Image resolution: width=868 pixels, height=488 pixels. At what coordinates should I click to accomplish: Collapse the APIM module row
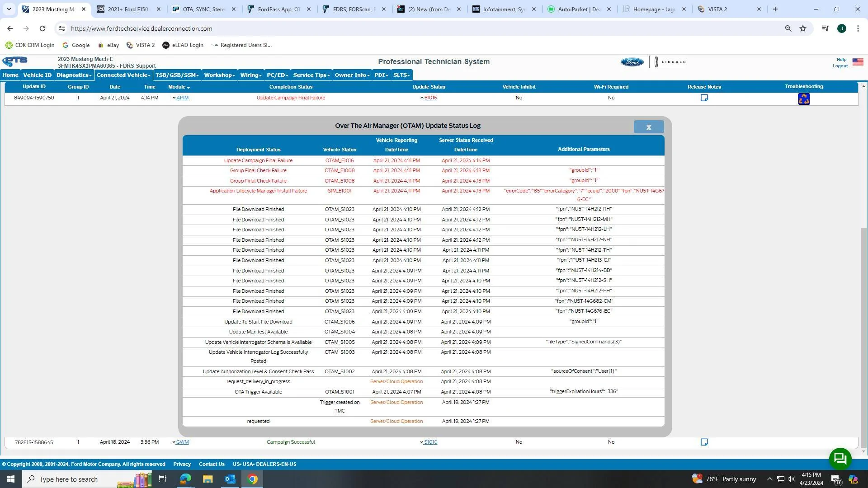pos(180,98)
